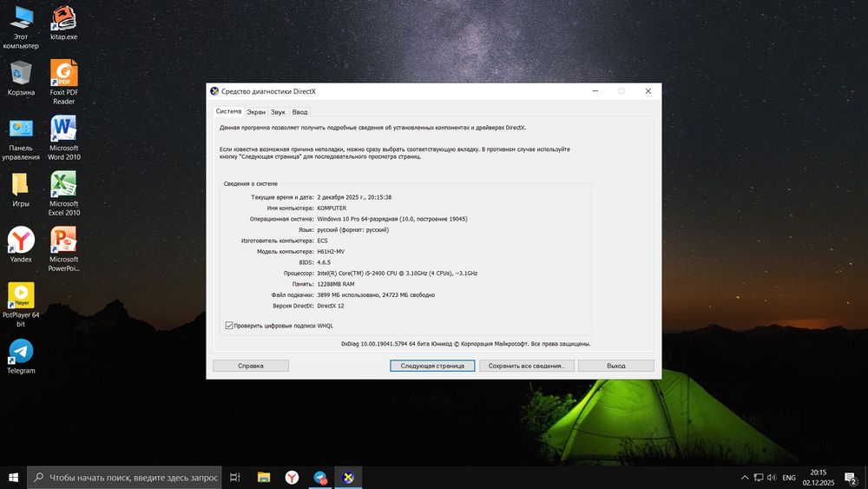Open the Корзина recycle bin icon

coord(21,78)
